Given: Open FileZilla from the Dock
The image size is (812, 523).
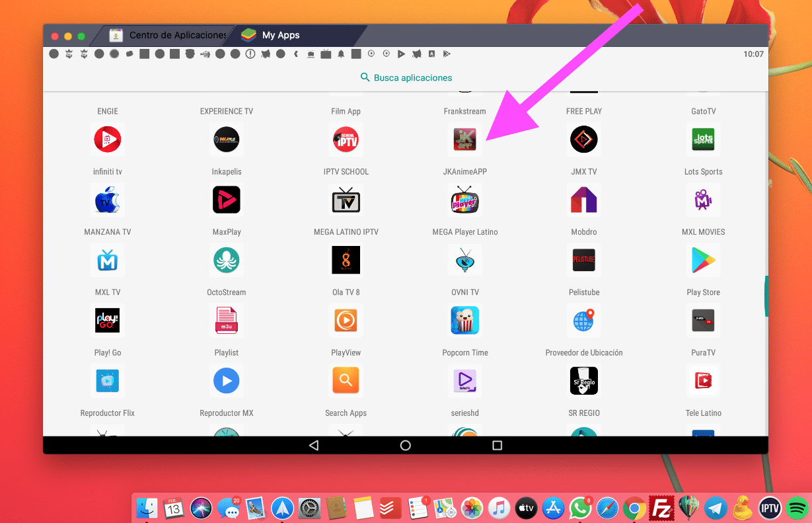Looking at the screenshot, I should [661, 508].
